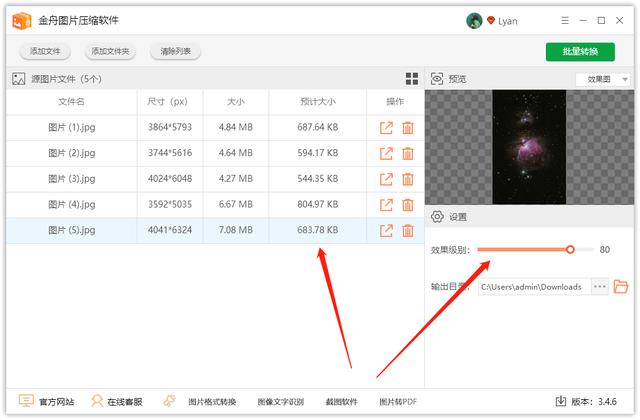640x420 pixels.
Task: Click 清除列表 button
Action: click(176, 51)
